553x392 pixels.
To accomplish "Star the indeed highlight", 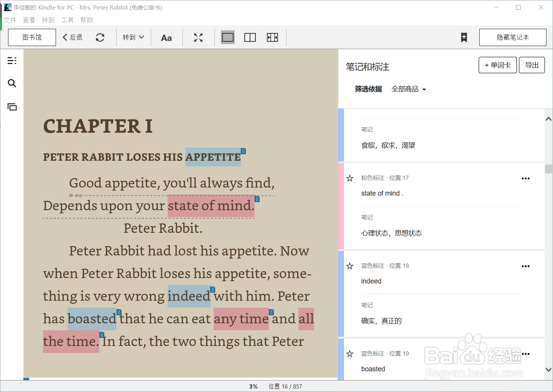I will click(x=350, y=266).
